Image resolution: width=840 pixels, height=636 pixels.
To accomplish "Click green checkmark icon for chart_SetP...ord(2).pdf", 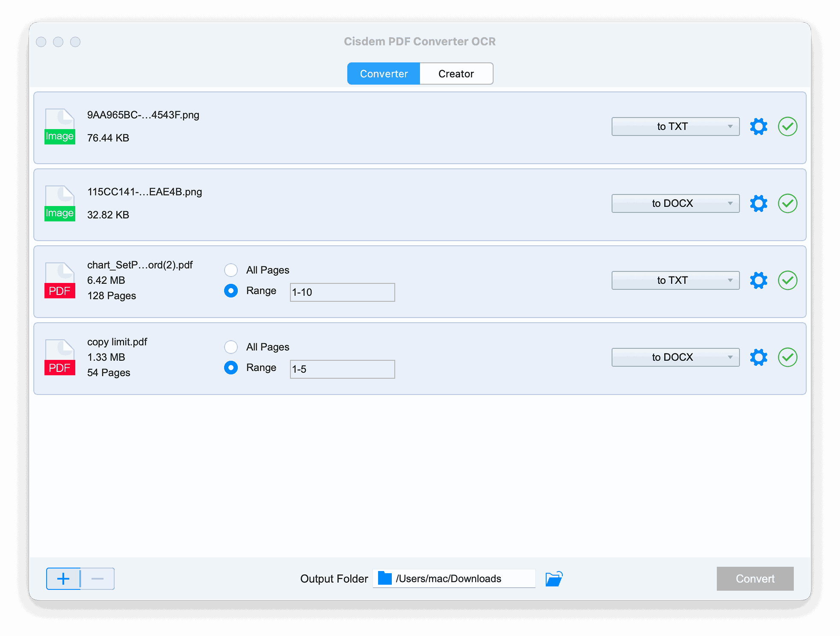I will coord(789,280).
